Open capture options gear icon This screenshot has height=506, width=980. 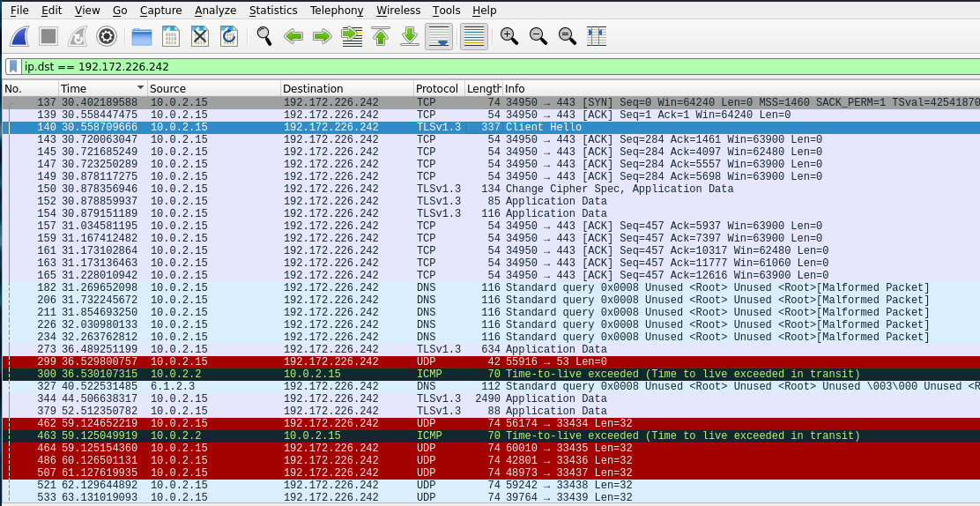107,37
